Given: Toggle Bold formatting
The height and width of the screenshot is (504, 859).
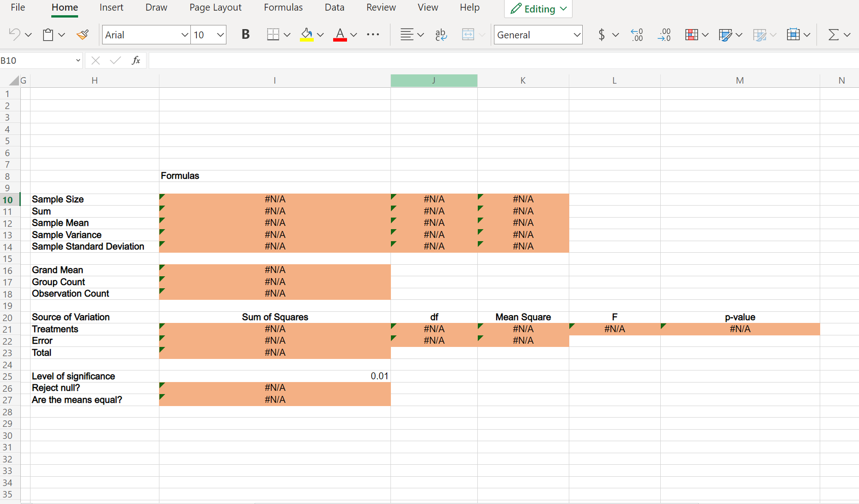Looking at the screenshot, I should (245, 35).
